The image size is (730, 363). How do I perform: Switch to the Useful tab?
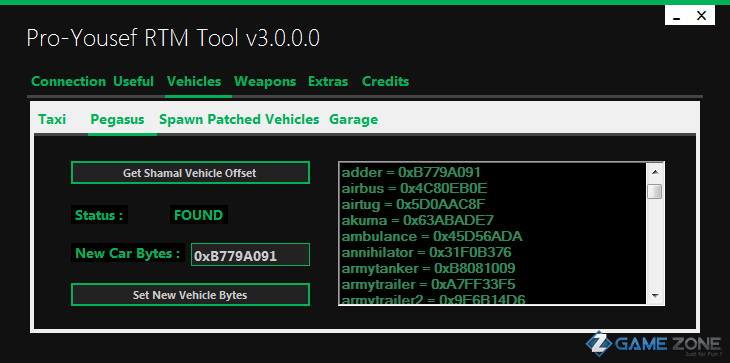pos(134,81)
